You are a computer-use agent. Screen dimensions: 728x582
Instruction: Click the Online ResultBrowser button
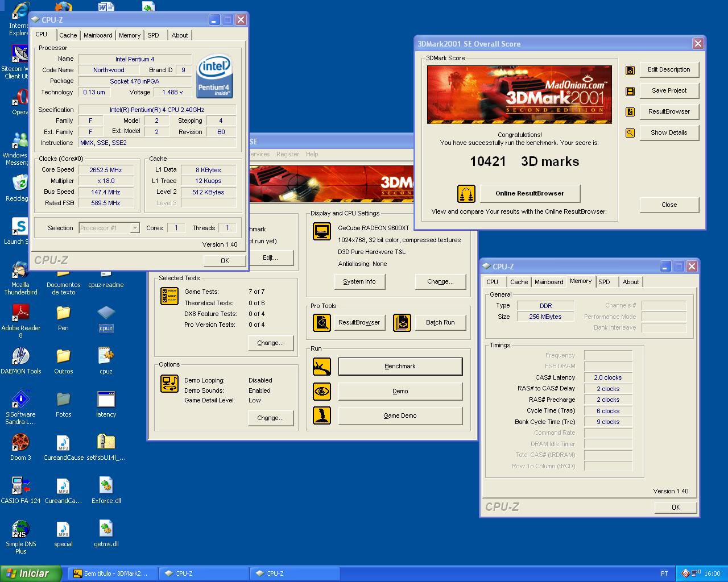click(530, 193)
